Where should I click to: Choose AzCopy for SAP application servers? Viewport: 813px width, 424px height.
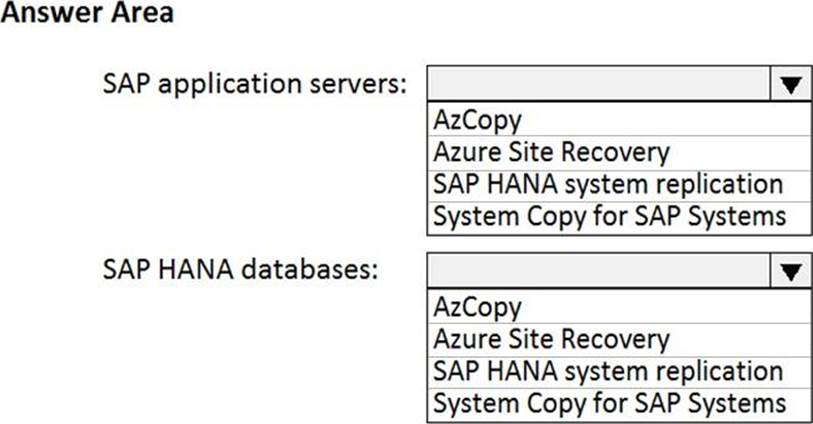click(478, 120)
